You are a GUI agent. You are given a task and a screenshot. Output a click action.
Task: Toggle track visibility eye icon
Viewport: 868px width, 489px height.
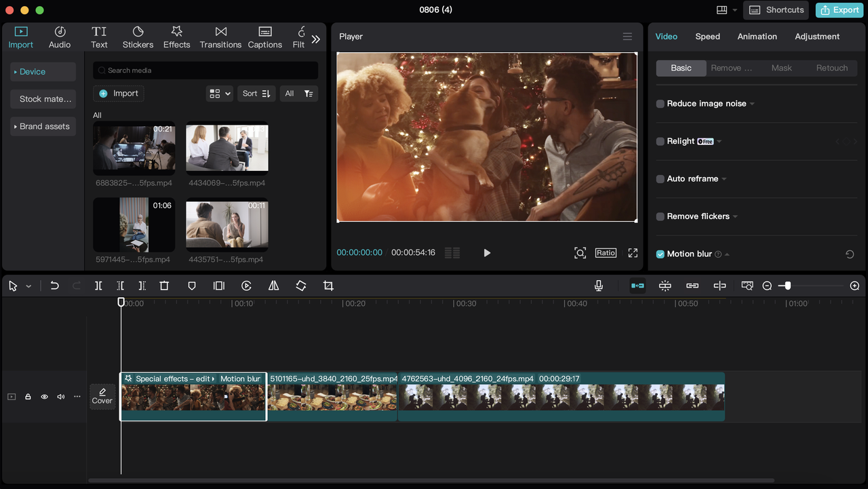click(44, 397)
